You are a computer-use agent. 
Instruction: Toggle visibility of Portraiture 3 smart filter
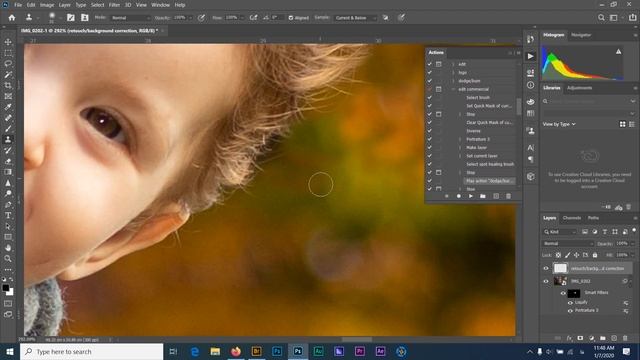570,311
